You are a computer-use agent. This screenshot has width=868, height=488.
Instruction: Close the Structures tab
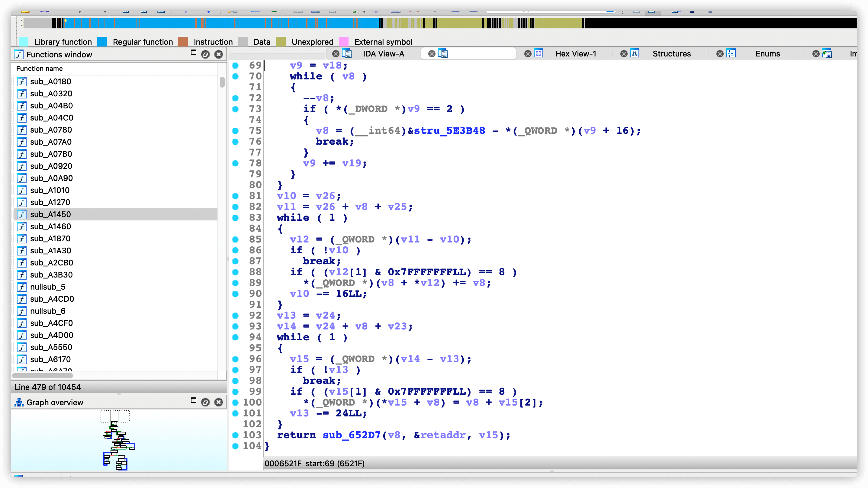click(x=624, y=53)
